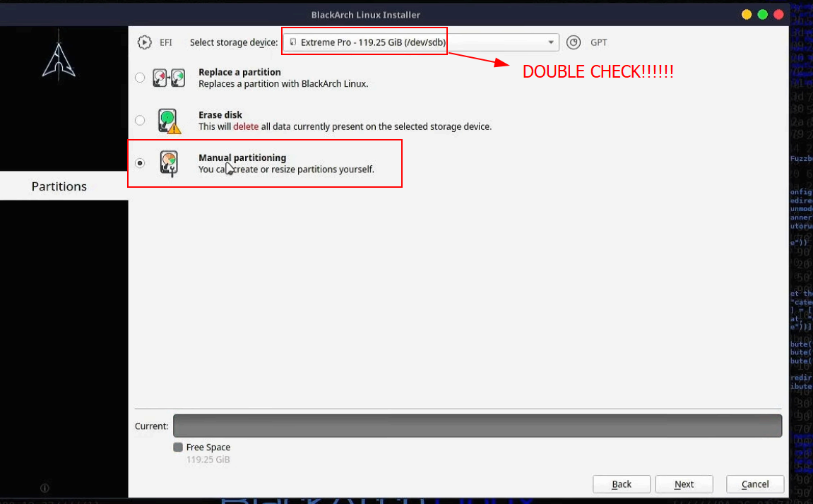Click the EFI boot environment icon
This screenshot has height=504, width=813.
click(145, 42)
